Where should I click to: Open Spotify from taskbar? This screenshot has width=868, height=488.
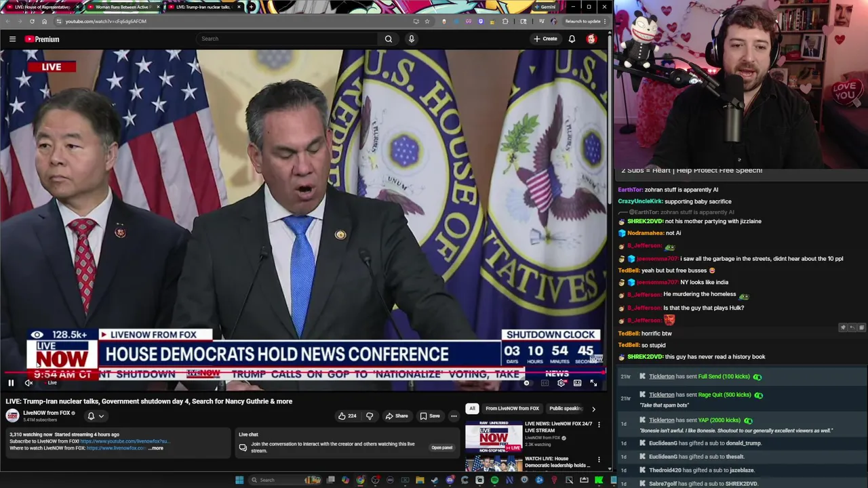pos(494,480)
